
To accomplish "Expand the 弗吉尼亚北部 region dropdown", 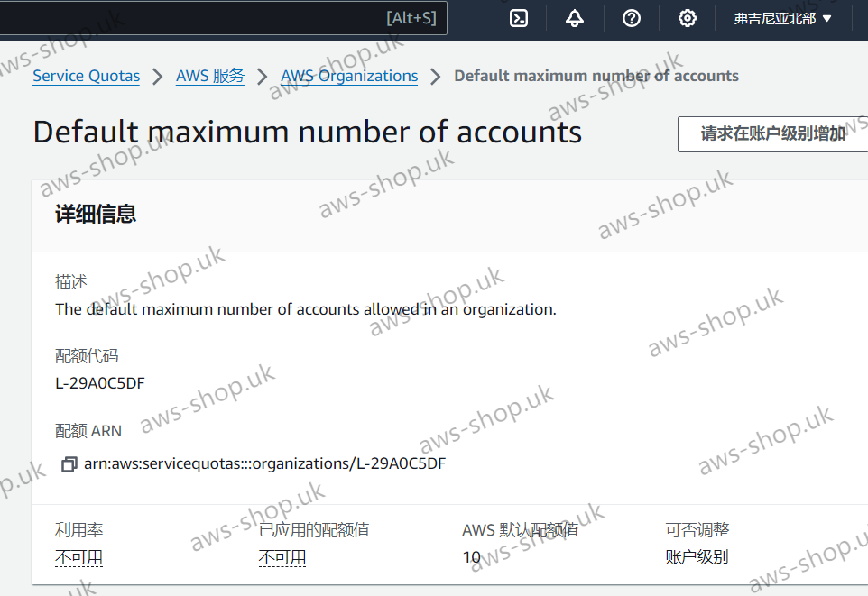I will (782, 18).
